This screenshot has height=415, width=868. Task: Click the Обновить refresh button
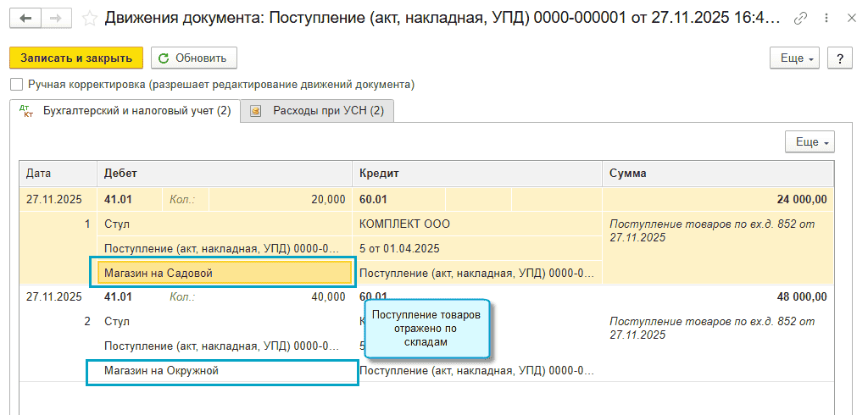pyautogui.click(x=193, y=58)
